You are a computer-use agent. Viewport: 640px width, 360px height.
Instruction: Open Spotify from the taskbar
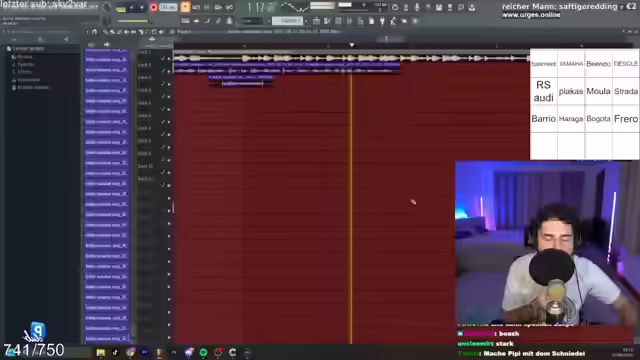203,352
